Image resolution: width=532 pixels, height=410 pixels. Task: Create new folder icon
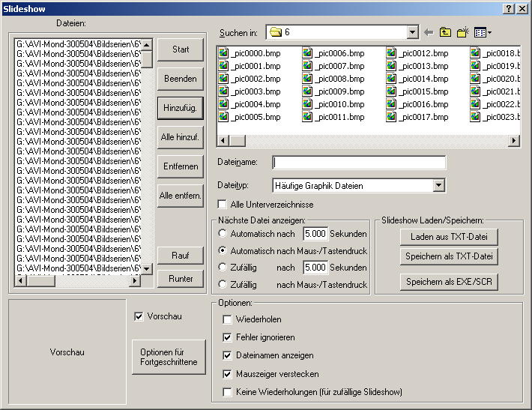point(464,32)
